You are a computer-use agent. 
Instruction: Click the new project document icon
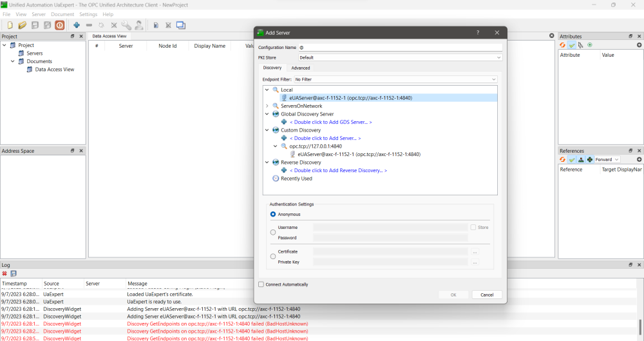tap(10, 25)
